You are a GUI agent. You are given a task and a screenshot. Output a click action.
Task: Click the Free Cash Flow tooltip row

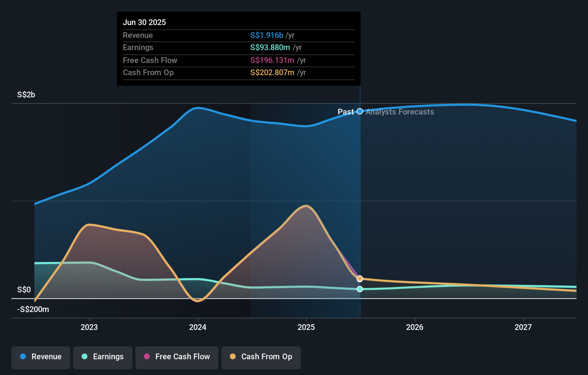click(x=238, y=60)
